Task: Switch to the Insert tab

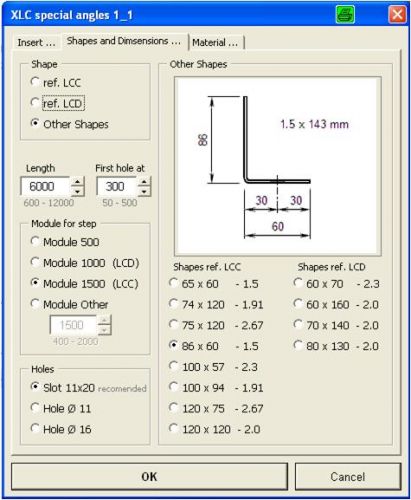Action: tap(36, 43)
